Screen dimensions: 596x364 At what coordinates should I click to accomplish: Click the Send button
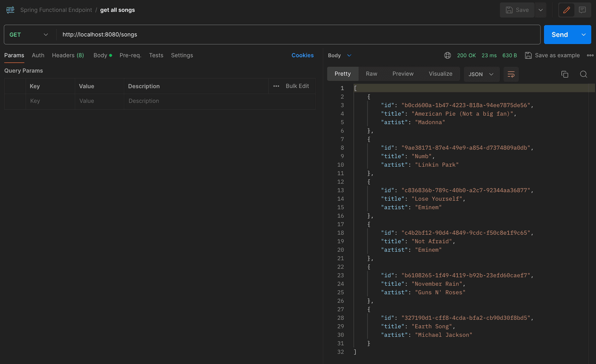coord(560,34)
